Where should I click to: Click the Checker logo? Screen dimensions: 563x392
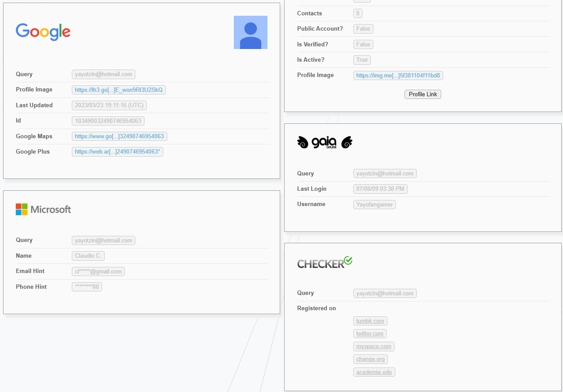[325, 262]
